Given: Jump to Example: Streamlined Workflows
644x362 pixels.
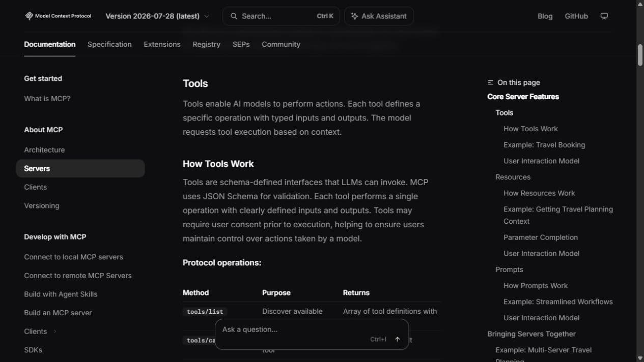Looking at the screenshot, I should pos(558,302).
